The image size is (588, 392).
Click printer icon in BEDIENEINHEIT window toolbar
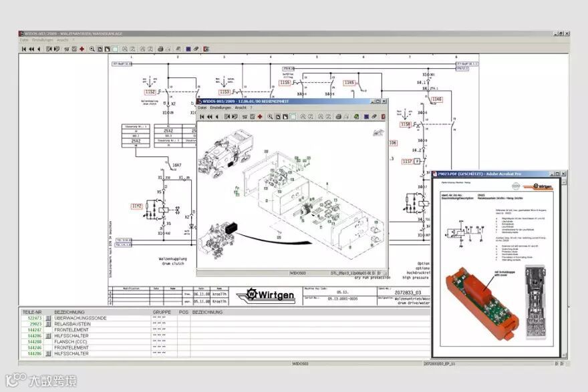click(x=339, y=117)
